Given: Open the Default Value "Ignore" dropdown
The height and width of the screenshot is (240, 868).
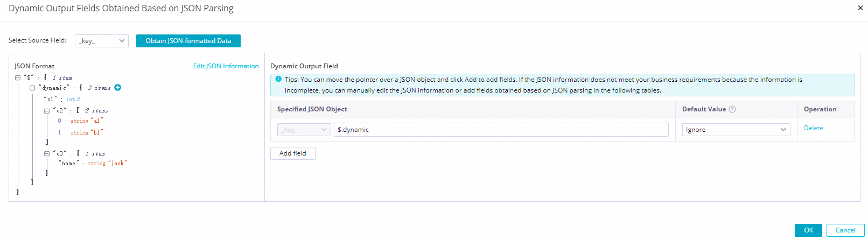Looking at the screenshot, I should point(736,130).
